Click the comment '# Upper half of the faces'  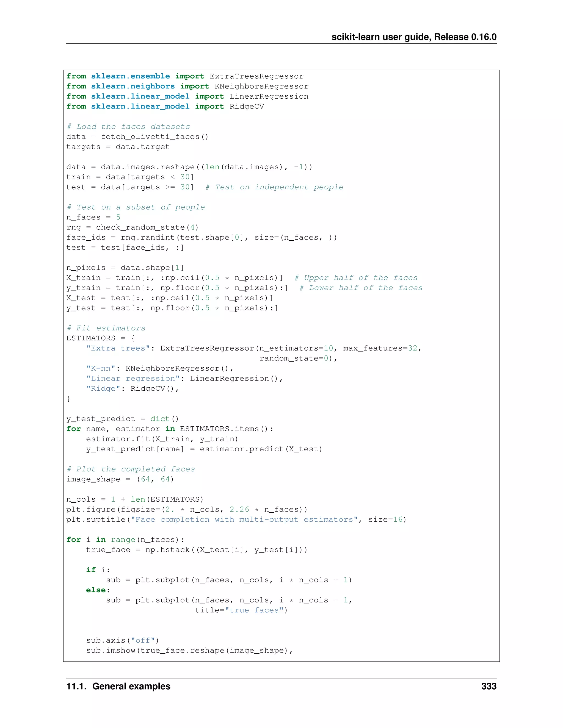click(x=356, y=278)
